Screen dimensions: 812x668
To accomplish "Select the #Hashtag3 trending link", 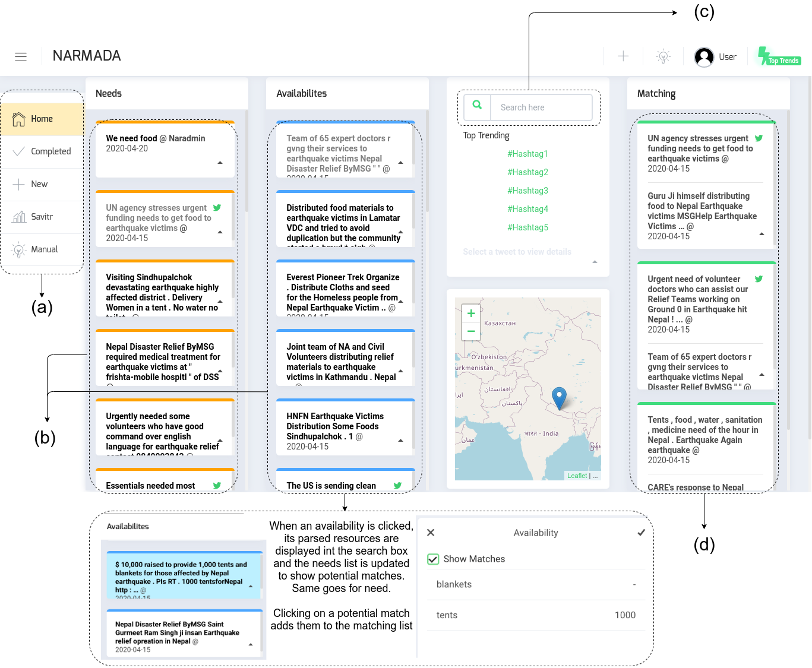I will tap(527, 191).
